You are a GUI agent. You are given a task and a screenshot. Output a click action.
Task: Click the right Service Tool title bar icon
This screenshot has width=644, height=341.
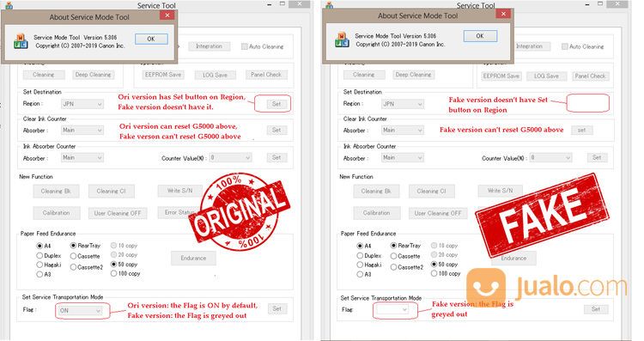(x=330, y=5)
